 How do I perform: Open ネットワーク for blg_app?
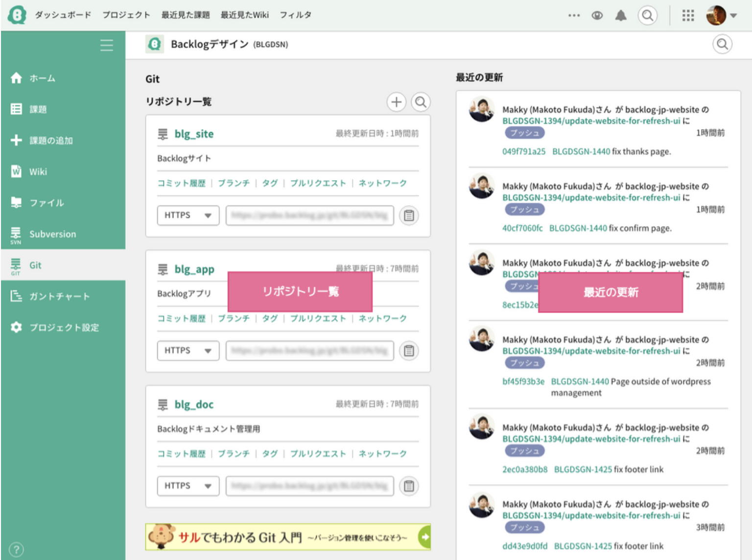point(382,318)
